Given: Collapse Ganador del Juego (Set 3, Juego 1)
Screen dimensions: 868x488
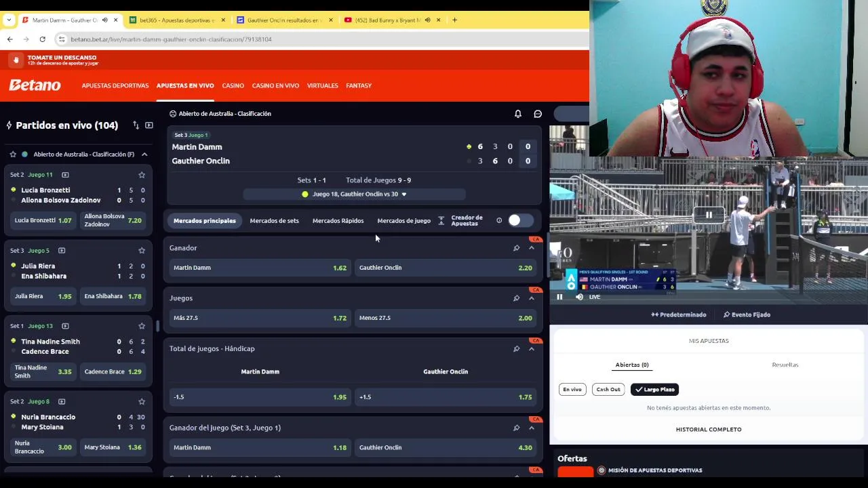Looking at the screenshot, I should 532,428.
